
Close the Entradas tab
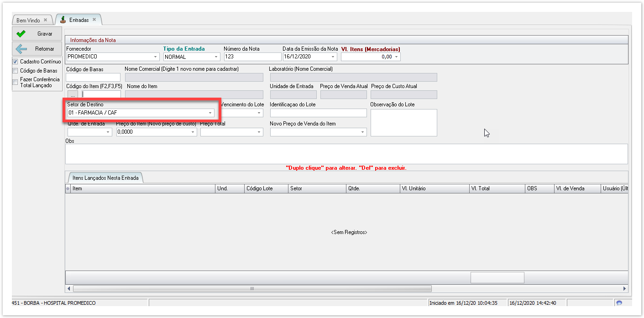click(94, 20)
